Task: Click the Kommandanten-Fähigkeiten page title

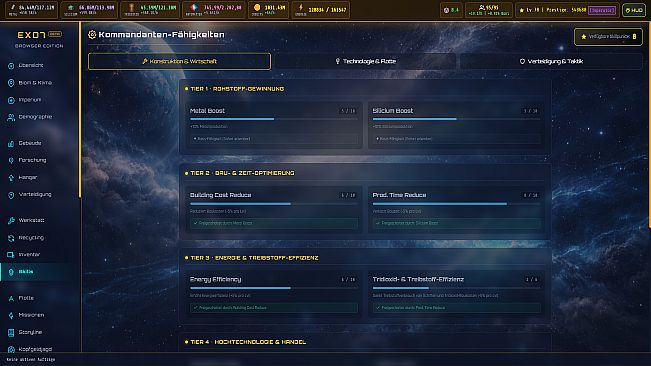Action: tap(162, 35)
